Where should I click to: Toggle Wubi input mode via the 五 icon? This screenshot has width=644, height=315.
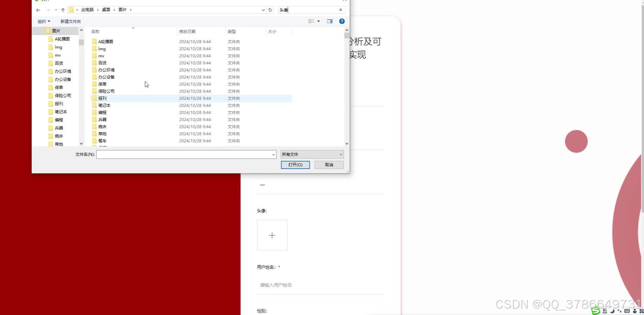click(604, 311)
